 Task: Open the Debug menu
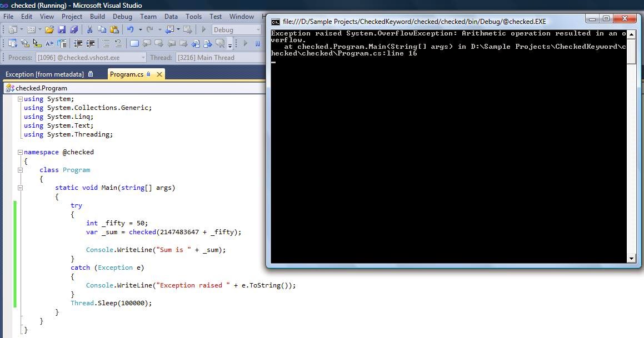click(122, 17)
